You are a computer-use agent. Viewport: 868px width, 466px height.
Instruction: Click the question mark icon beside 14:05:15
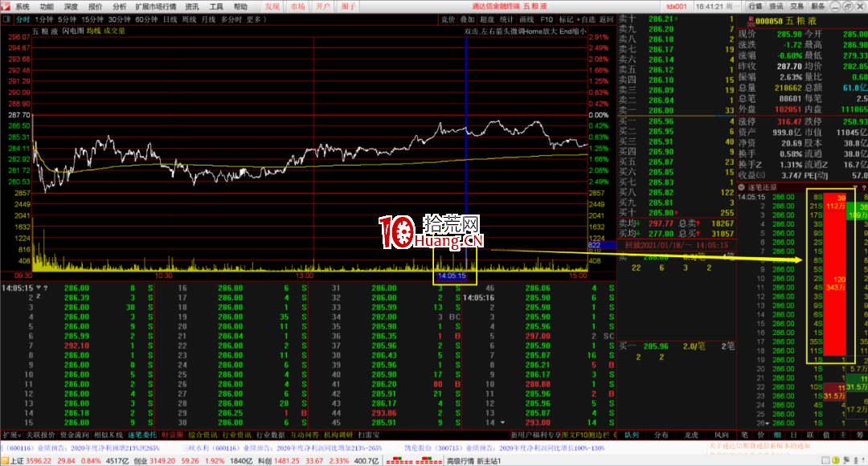point(45,288)
